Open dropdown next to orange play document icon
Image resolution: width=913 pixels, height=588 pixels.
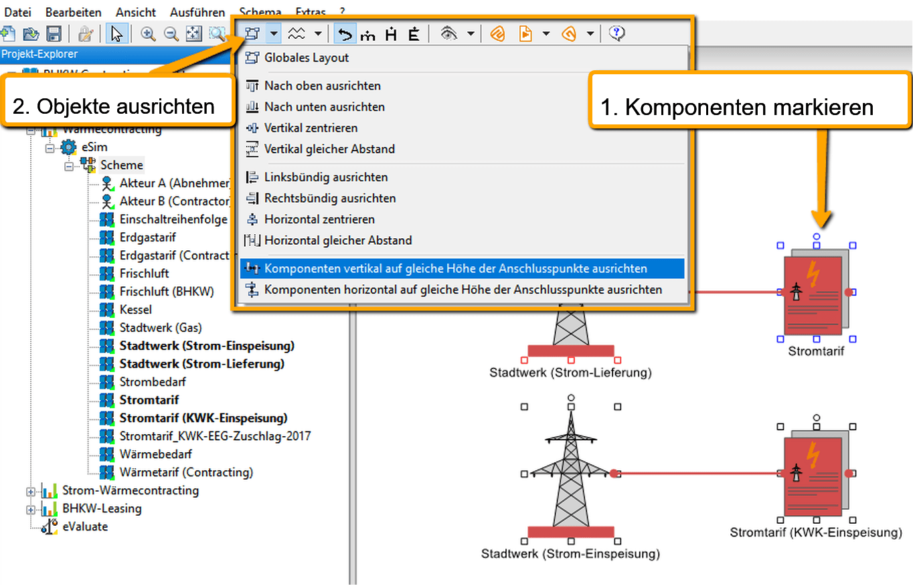[546, 33]
